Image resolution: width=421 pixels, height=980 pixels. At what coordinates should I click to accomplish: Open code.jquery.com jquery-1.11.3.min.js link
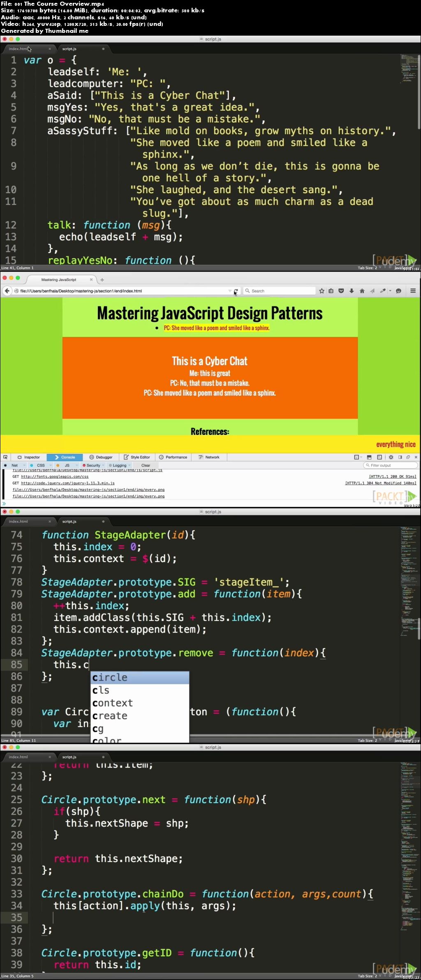(x=68, y=483)
